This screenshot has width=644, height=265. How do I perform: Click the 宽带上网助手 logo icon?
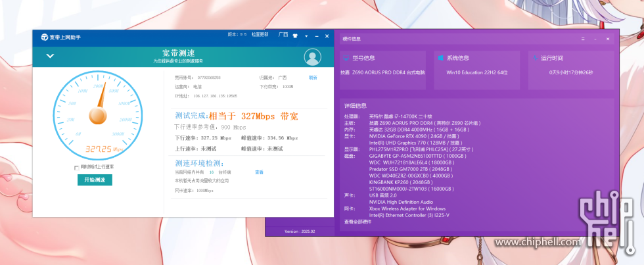[45, 37]
